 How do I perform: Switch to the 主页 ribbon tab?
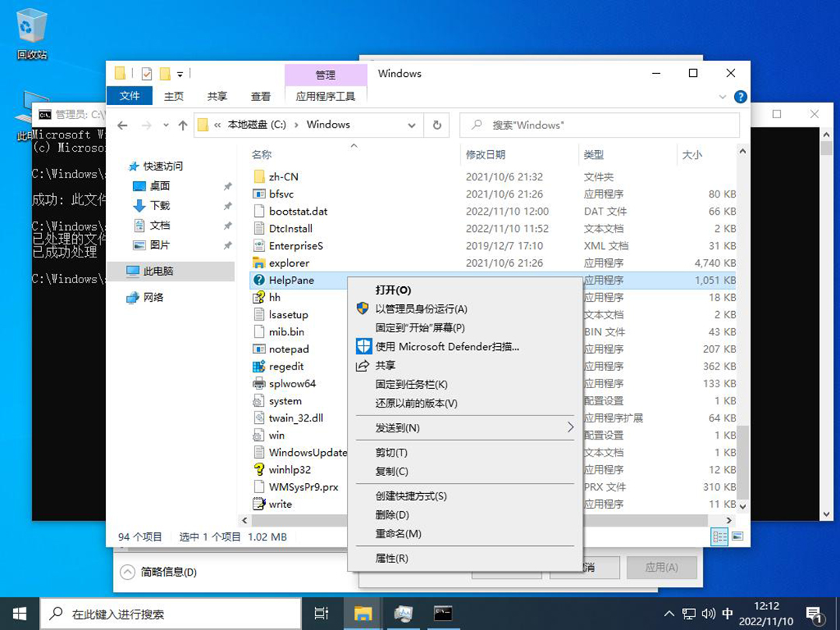tap(173, 96)
